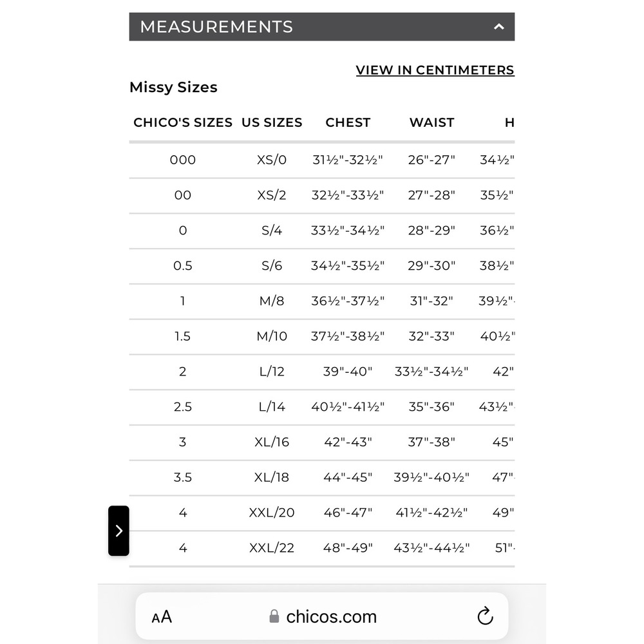Tap the chicos.com address field
644x644 pixels.
(x=331, y=617)
